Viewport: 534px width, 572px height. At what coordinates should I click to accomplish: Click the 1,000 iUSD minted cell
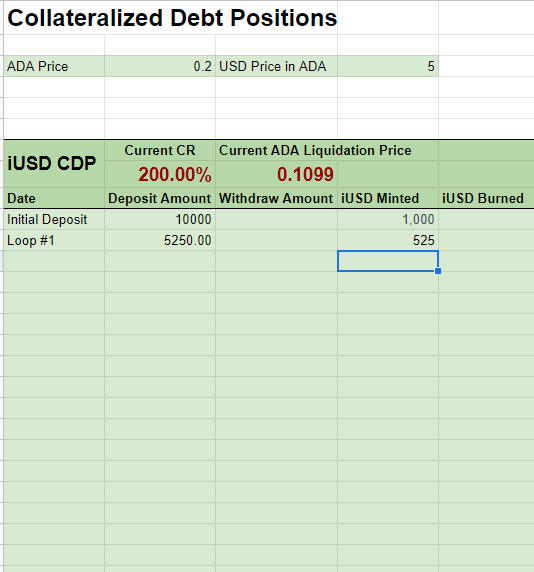[388, 220]
